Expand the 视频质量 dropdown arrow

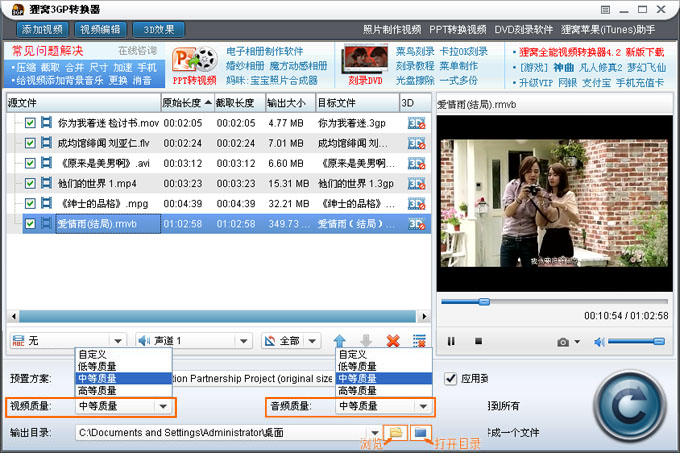163,406
